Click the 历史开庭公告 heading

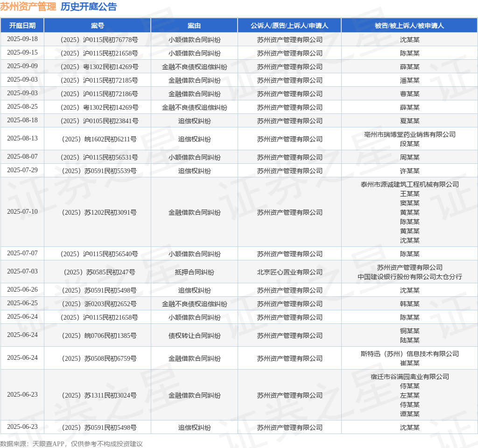pyautogui.click(x=89, y=7)
